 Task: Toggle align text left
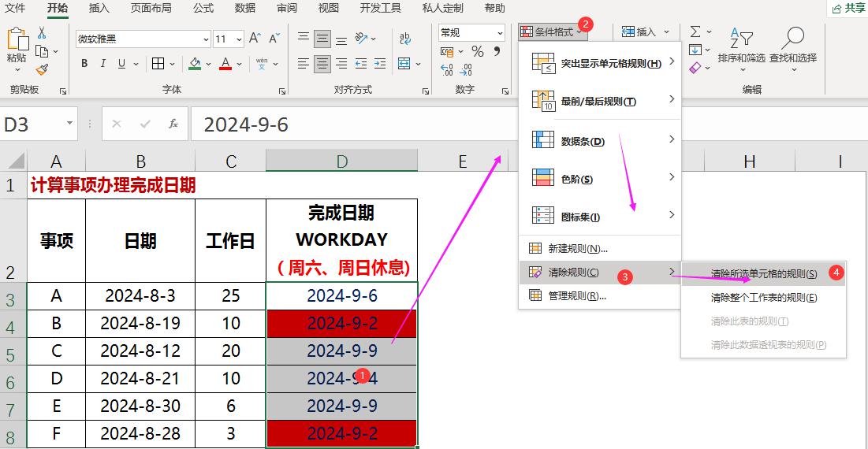point(304,64)
